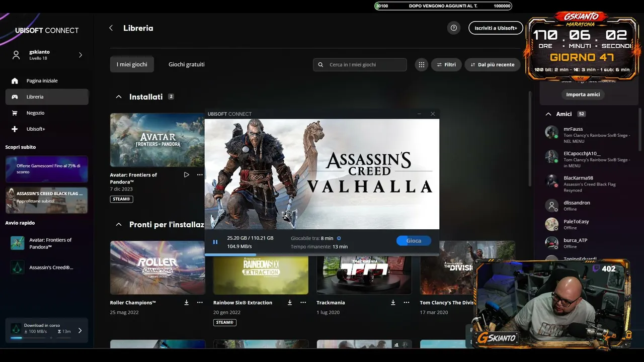Select Libreria in the sidebar
Image resolution: width=644 pixels, height=362 pixels.
pos(47,97)
